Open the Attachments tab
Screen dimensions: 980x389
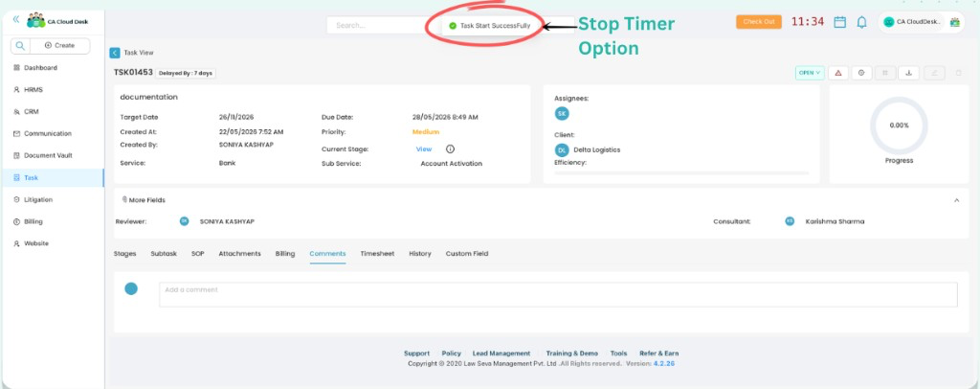(239, 254)
